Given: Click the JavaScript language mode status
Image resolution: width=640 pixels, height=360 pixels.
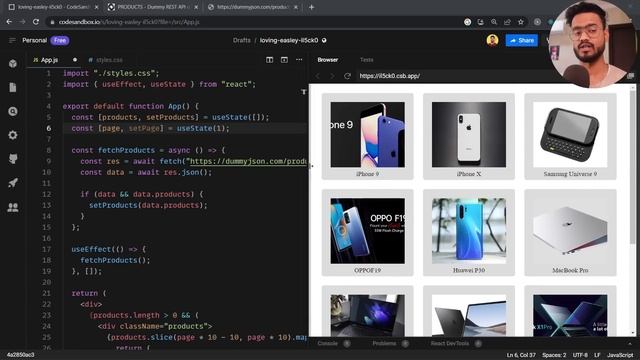Looking at the screenshot, I should coord(620,355).
